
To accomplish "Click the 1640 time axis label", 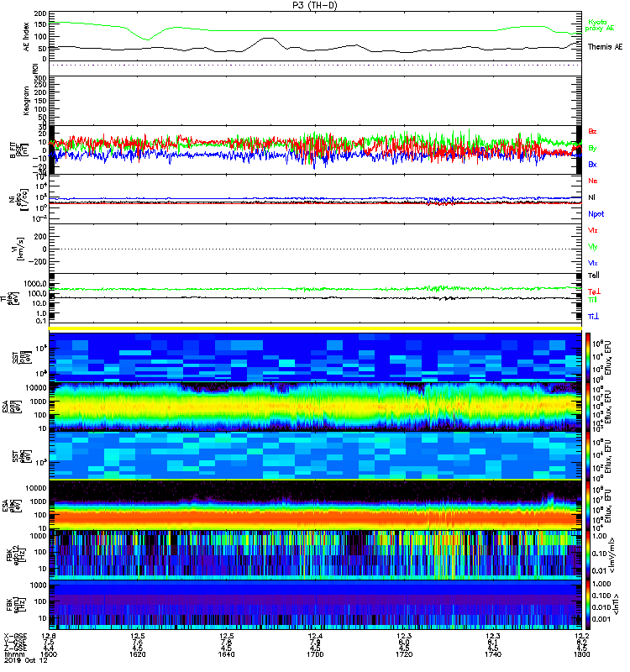I will click(x=226, y=654).
